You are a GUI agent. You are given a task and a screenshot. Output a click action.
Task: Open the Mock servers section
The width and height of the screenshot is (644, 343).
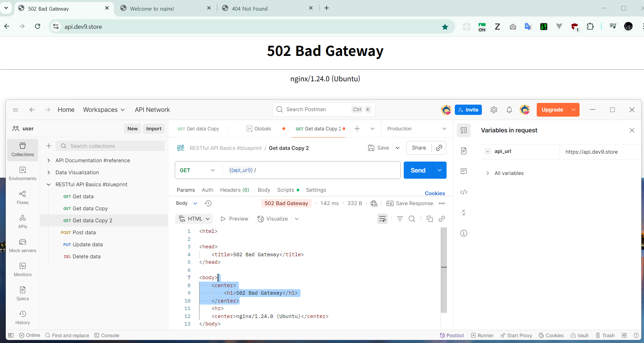pos(23,246)
